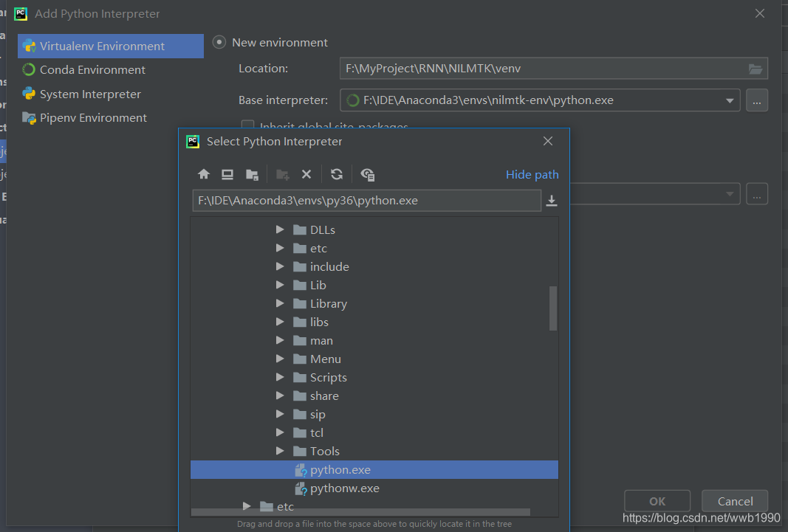Expand the bottom etc folder below pythonw.exe
This screenshot has height=532, width=788.
247,506
